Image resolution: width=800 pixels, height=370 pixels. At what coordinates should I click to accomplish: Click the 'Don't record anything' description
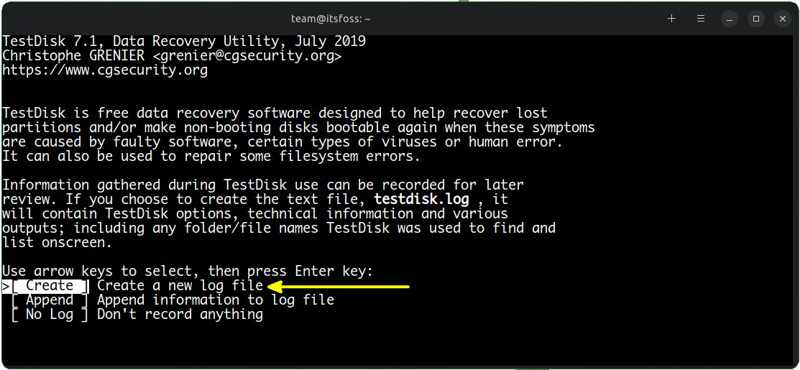(x=180, y=314)
